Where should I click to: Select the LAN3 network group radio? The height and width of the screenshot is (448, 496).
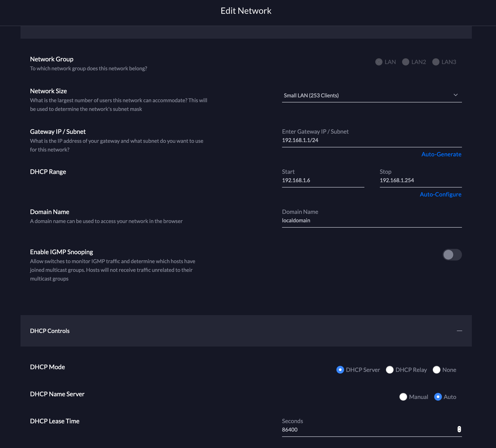tap(435, 62)
